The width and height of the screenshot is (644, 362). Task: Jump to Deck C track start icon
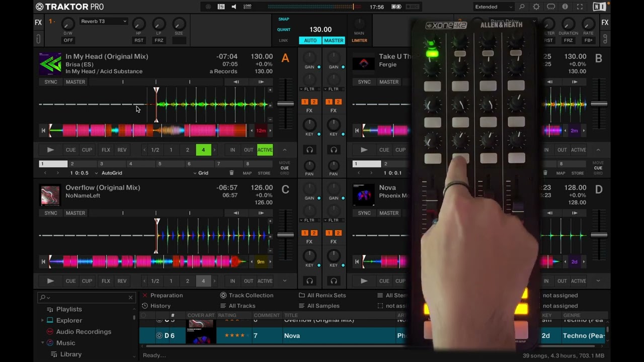(43, 261)
